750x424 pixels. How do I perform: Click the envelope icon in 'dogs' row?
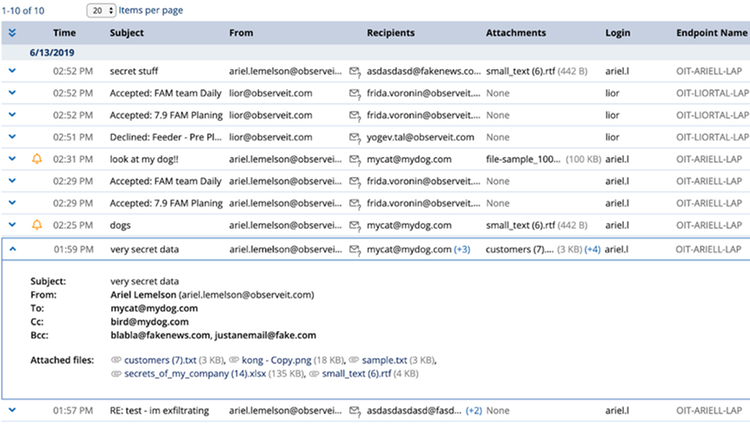[354, 226]
